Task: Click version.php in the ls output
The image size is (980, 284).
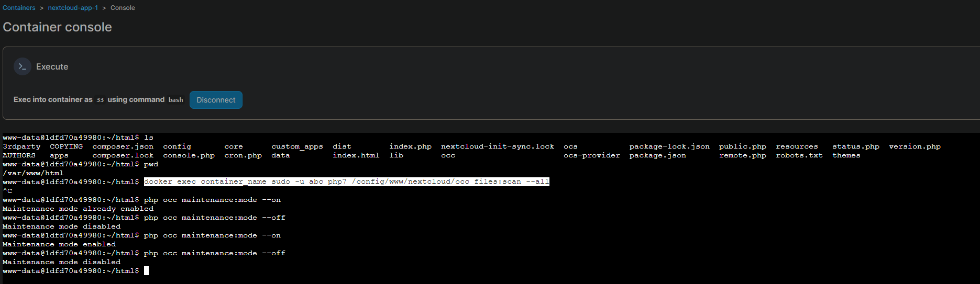Action: pyautogui.click(x=915, y=146)
